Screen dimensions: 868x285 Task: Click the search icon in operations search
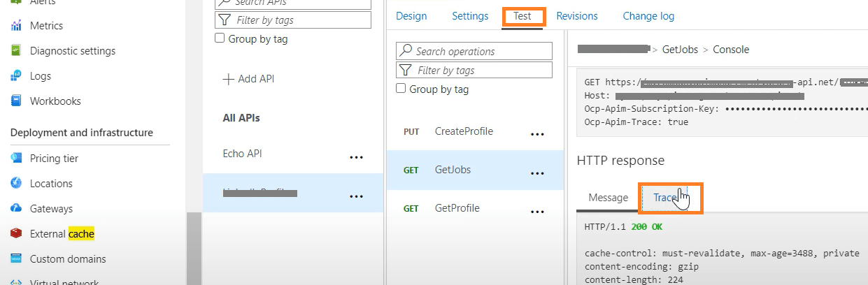point(406,51)
